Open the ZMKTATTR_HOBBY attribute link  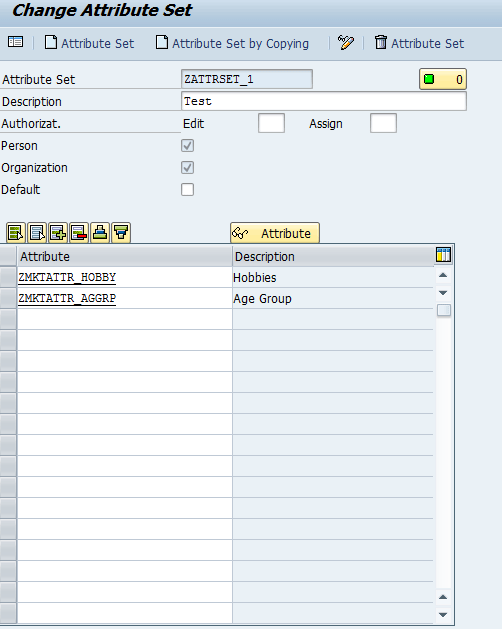click(x=67, y=278)
